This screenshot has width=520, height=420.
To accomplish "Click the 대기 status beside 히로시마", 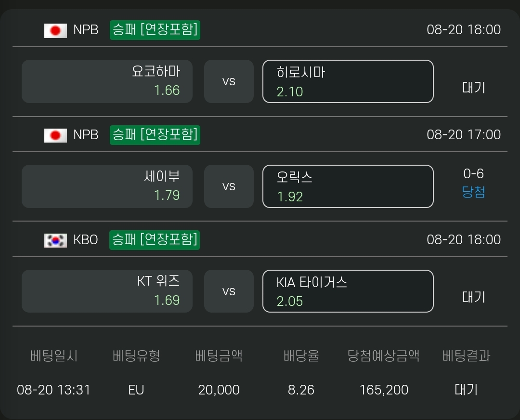I will [x=474, y=88].
